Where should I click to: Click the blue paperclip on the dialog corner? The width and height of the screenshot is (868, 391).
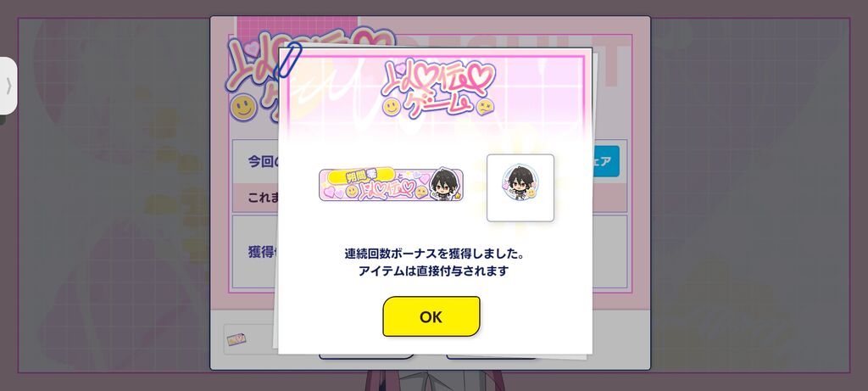[x=287, y=60]
